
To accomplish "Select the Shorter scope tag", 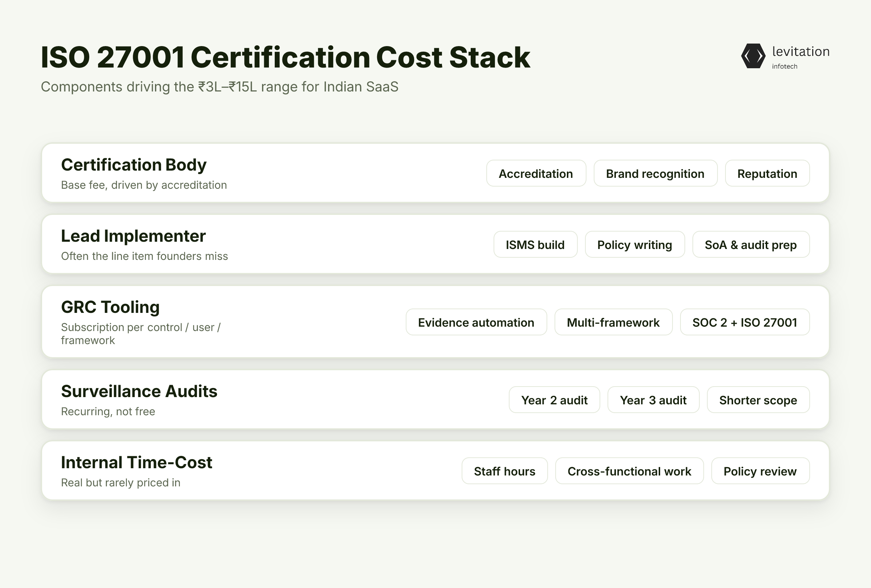I will click(x=758, y=400).
